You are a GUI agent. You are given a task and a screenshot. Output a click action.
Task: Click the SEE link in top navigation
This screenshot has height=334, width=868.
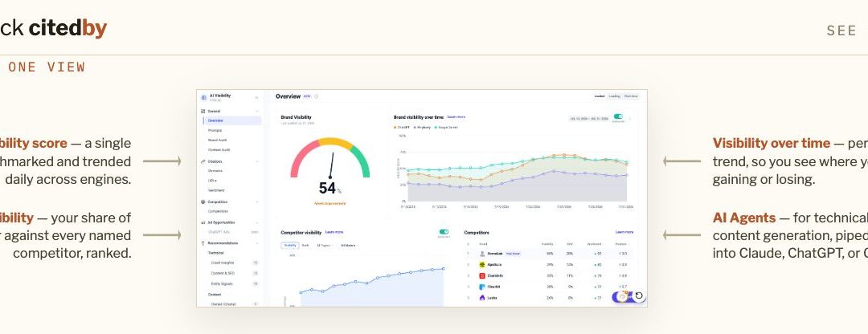(x=841, y=31)
